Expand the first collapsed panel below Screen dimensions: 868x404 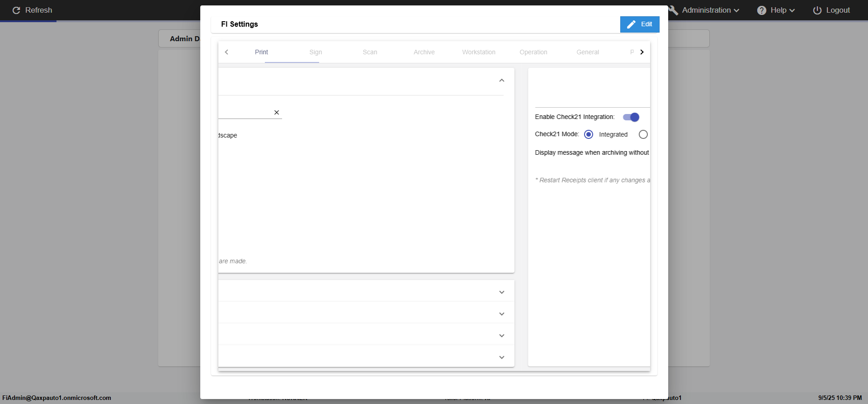pos(502,292)
